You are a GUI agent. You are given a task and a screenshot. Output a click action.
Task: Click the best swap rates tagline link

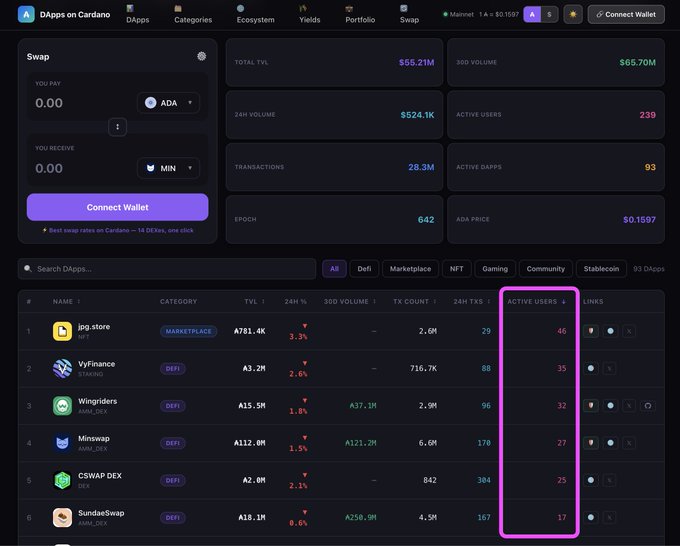[118, 230]
